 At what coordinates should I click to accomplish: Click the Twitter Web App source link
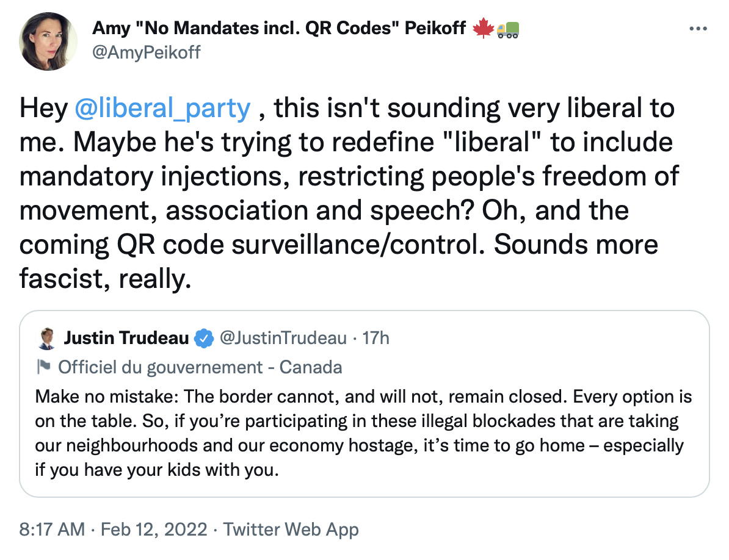pos(291,529)
